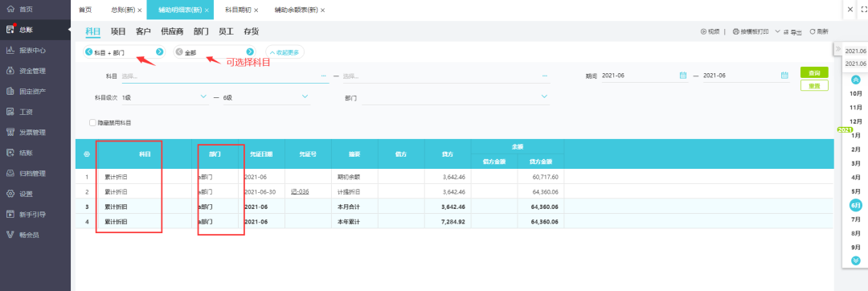Select 9月 in the month list

tap(856, 248)
